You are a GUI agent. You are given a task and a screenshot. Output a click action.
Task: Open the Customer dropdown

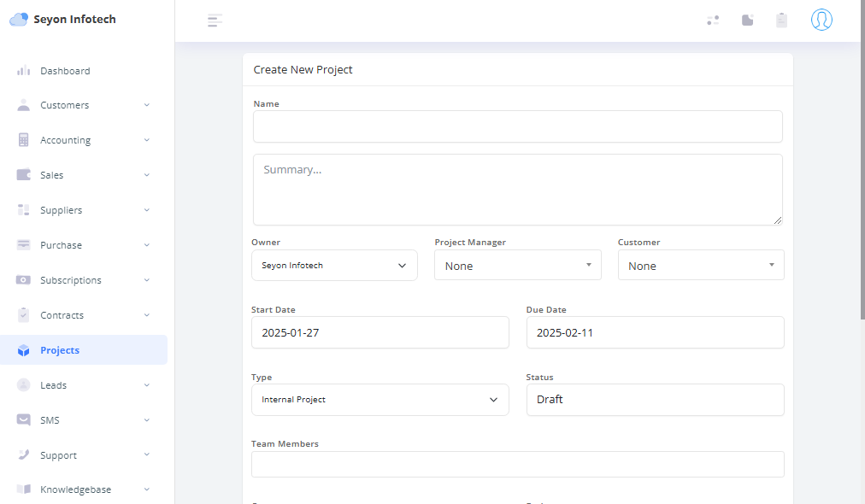(x=700, y=266)
